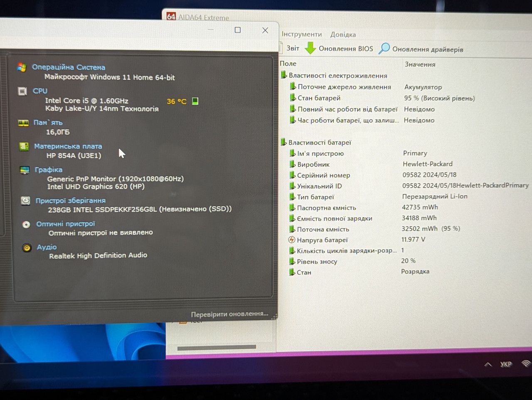This screenshot has height=400, width=532.
Task: Open the Інструменти menu
Action: (302, 34)
